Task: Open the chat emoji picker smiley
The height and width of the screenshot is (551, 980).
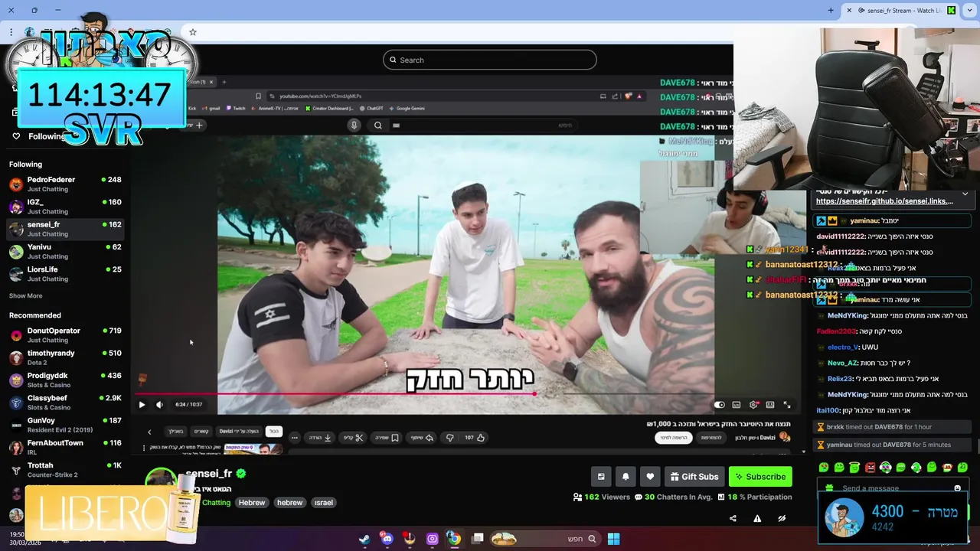Action: click(957, 488)
